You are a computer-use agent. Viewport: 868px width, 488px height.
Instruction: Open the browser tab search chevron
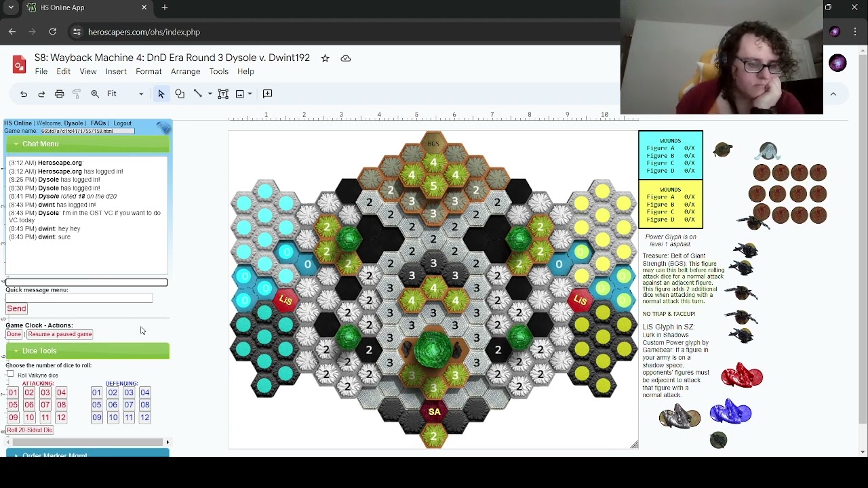10,7
